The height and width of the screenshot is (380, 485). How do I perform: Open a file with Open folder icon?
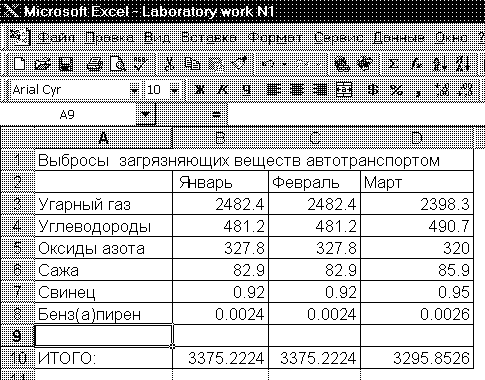(x=42, y=63)
